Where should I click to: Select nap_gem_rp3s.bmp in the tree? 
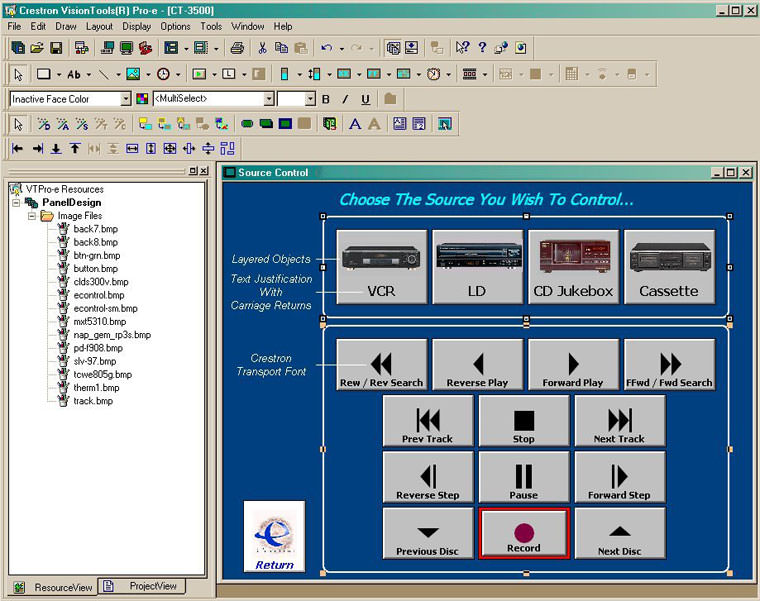coord(112,334)
